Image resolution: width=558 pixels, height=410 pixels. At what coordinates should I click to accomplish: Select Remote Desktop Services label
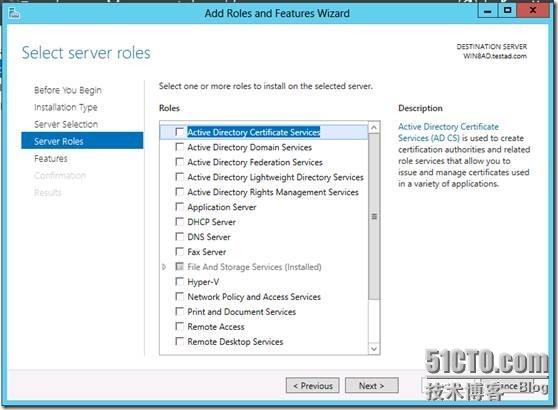tap(235, 342)
